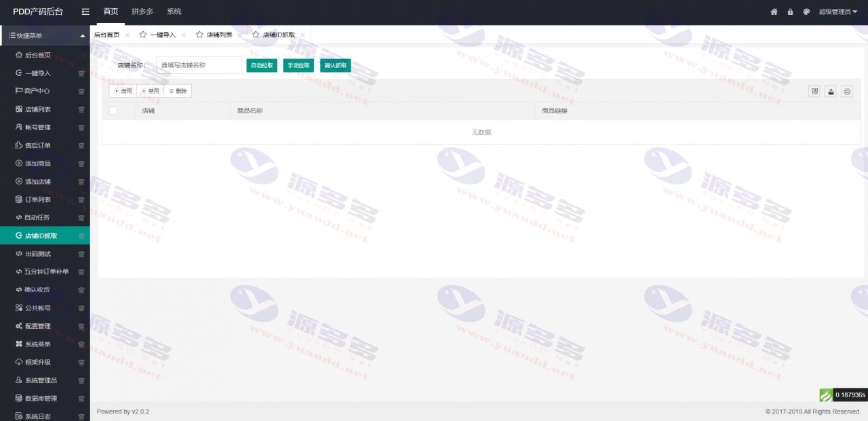Image resolution: width=868 pixels, height=421 pixels.
Task: Close the 店铺列表 tab
Action: [x=239, y=35]
